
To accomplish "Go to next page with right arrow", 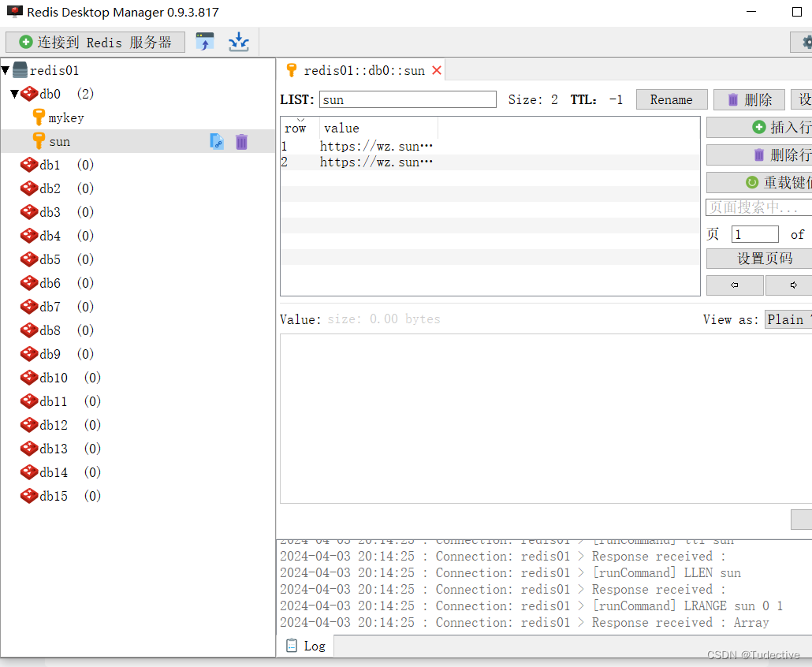I will [x=788, y=285].
